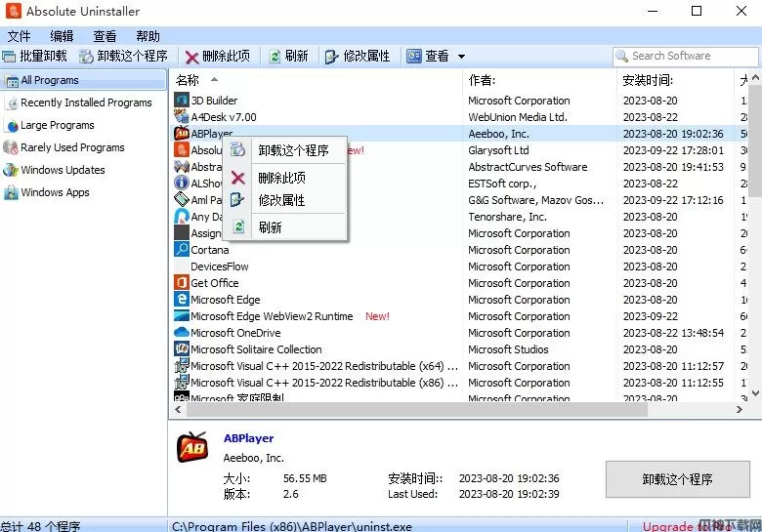The height and width of the screenshot is (532, 762).
Task: Select Windows Updates category
Action: point(54,170)
